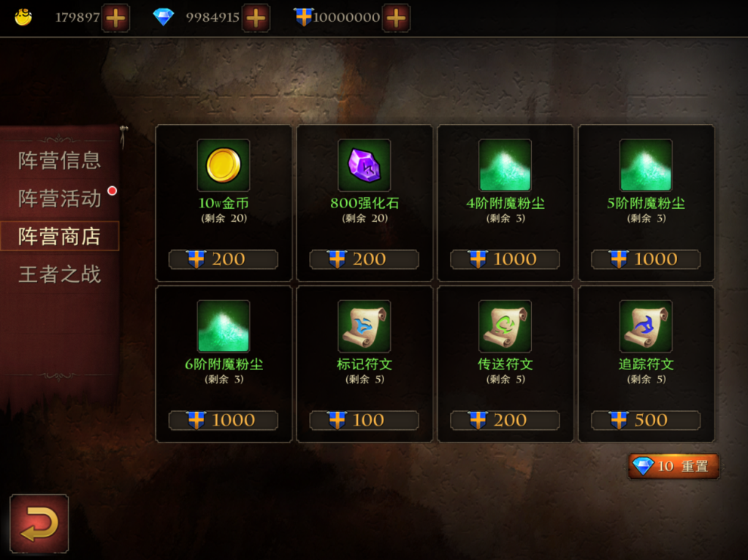Go back using the red return arrow

click(39, 523)
